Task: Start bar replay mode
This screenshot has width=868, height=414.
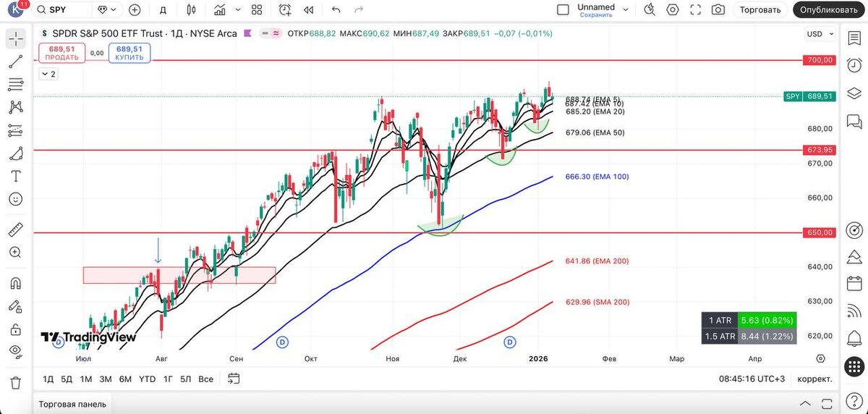Action: 309,9
